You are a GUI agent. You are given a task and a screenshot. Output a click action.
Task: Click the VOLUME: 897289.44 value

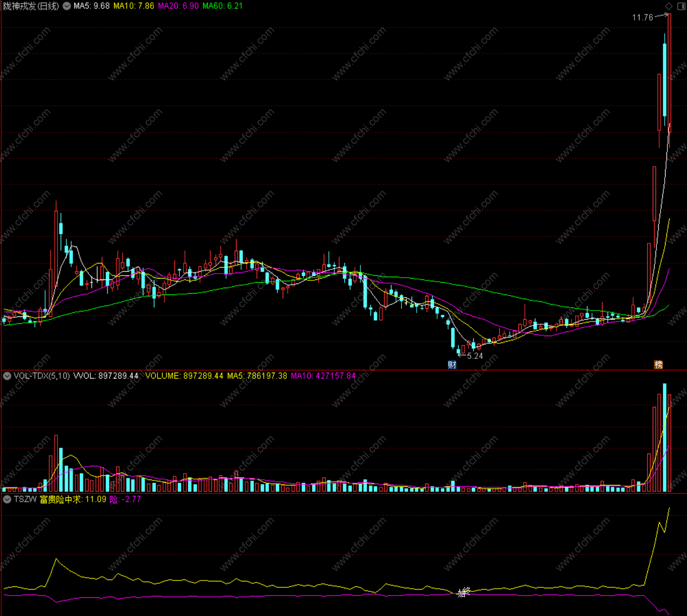pos(185,376)
